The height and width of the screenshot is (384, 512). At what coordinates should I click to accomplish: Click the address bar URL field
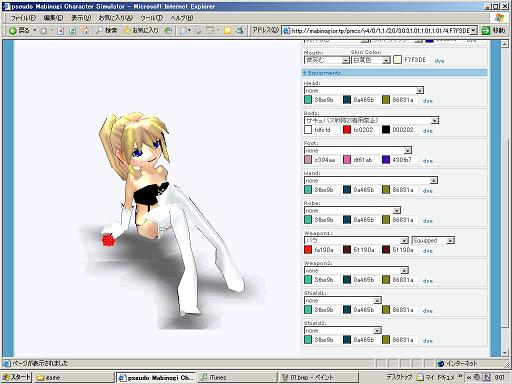380,31
